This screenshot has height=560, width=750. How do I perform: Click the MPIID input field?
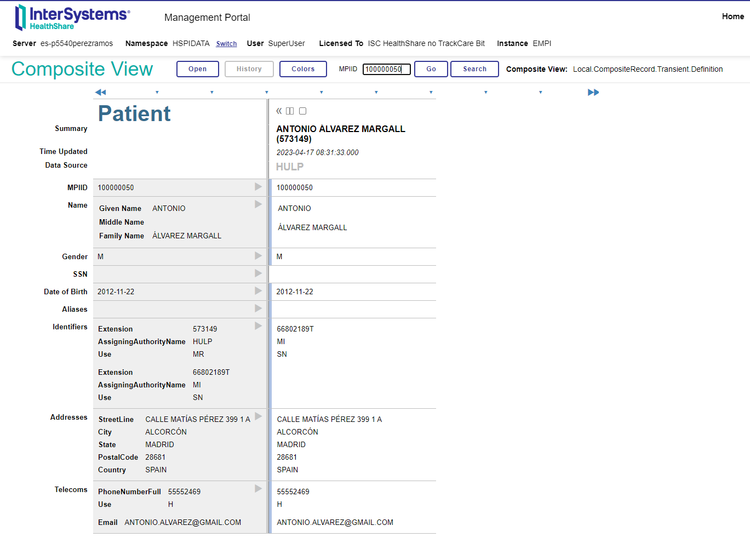point(386,69)
